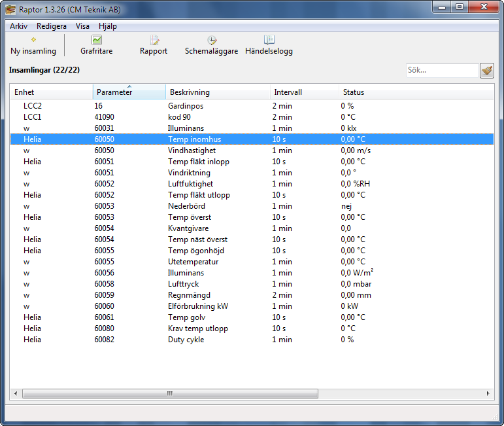Click the status 0,0 W/m² cell
This screenshot has height=426, width=504.
pos(357,272)
